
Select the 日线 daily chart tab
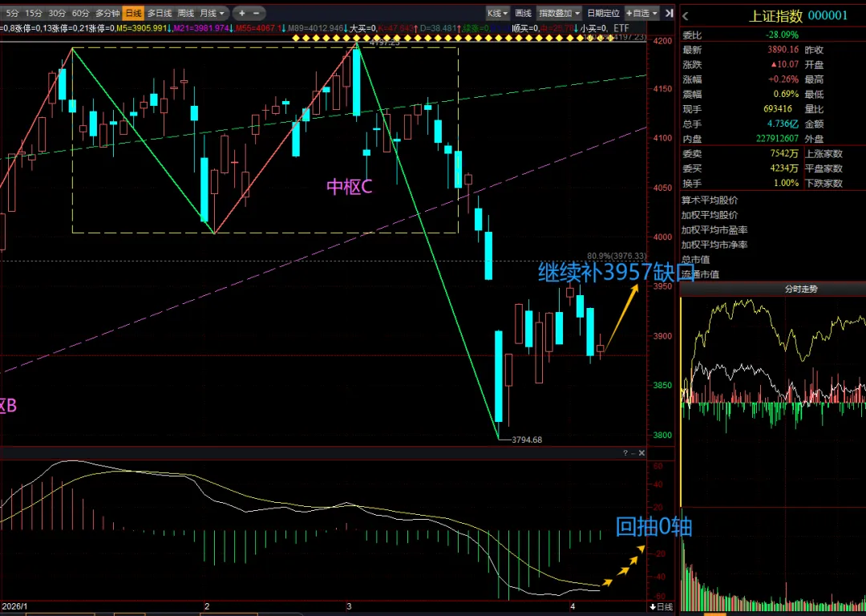pos(133,13)
